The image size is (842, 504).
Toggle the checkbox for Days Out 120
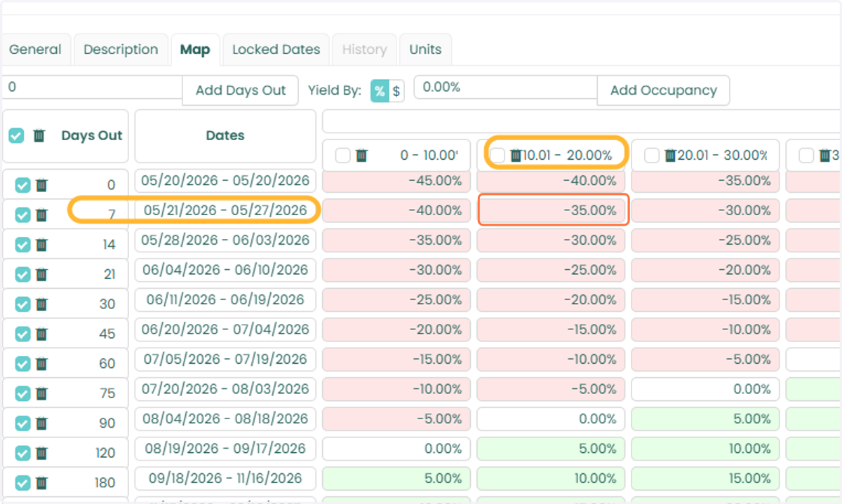pos(22,453)
